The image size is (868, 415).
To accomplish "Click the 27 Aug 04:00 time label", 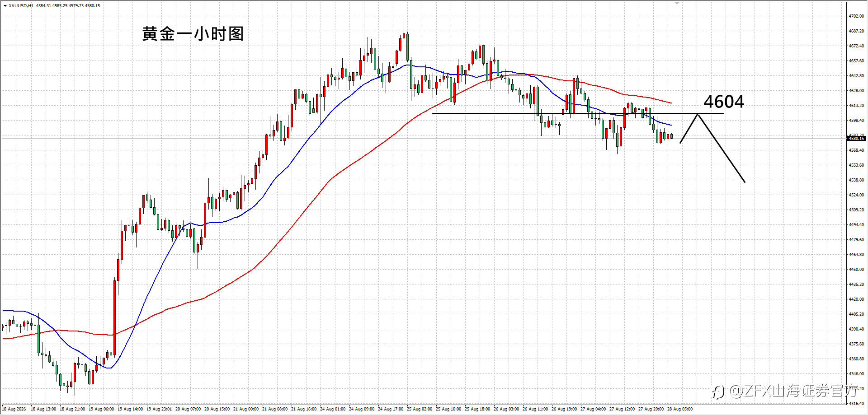I will tap(593, 409).
